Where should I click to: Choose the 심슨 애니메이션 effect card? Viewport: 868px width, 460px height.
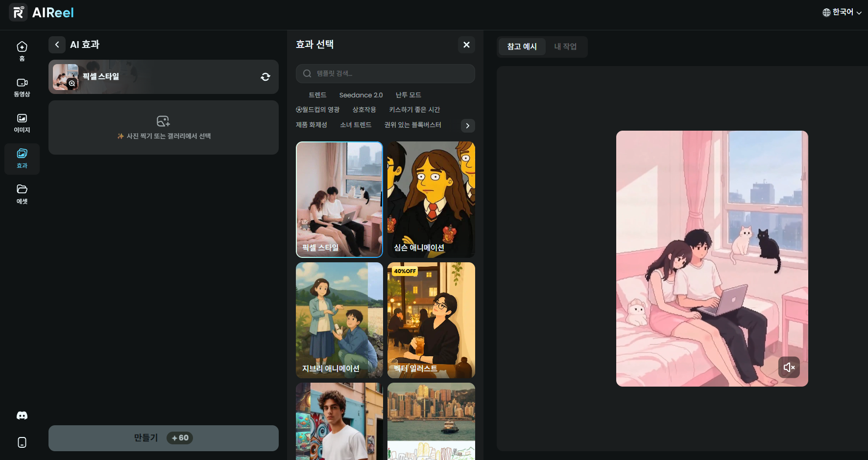[431, 200]
